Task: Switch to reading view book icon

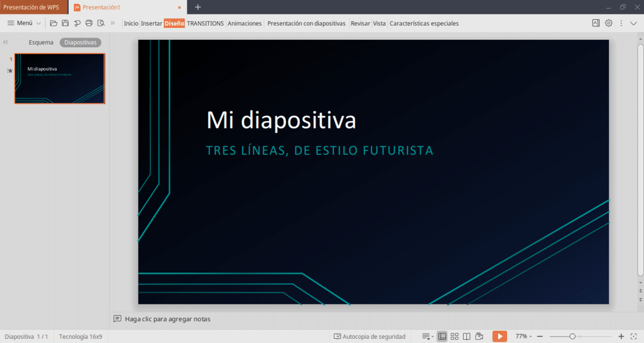Action: point(467,337)
